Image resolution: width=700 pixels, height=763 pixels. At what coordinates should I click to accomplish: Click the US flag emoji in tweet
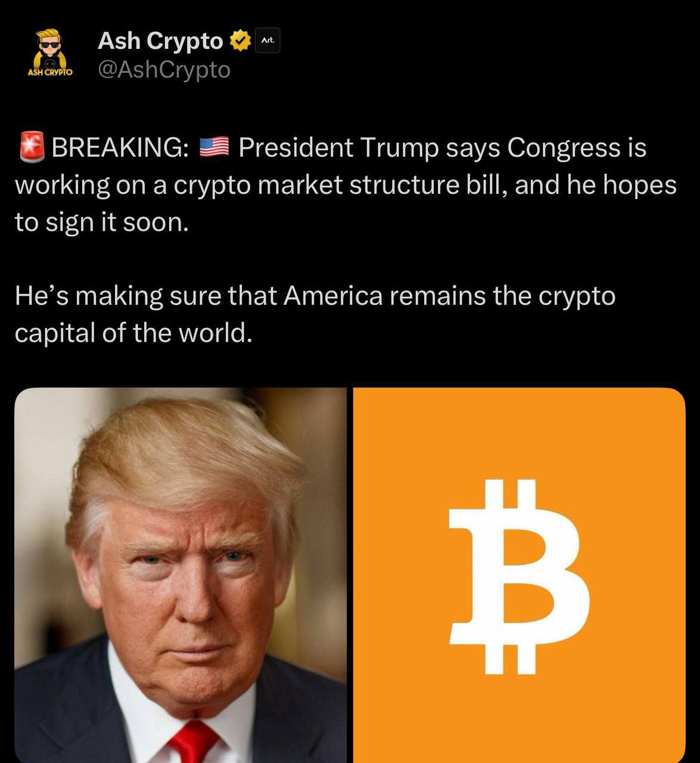(x=214, y=147)
